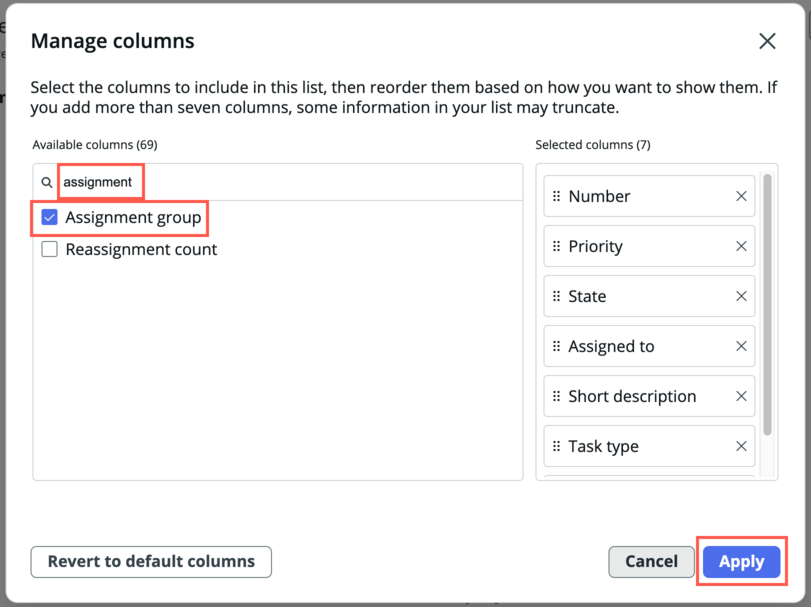Click the drag handle beside Task type

[x=557, y=446]
